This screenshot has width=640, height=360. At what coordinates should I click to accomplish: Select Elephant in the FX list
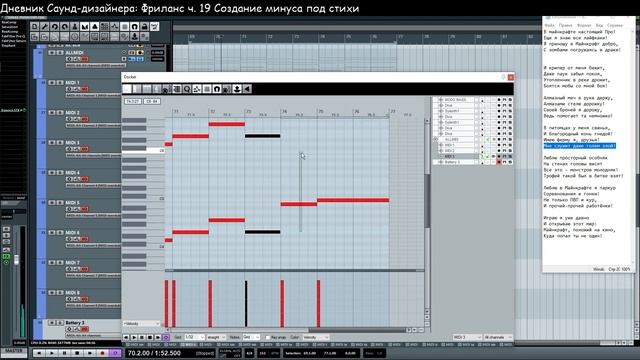(x=9, y=46)
